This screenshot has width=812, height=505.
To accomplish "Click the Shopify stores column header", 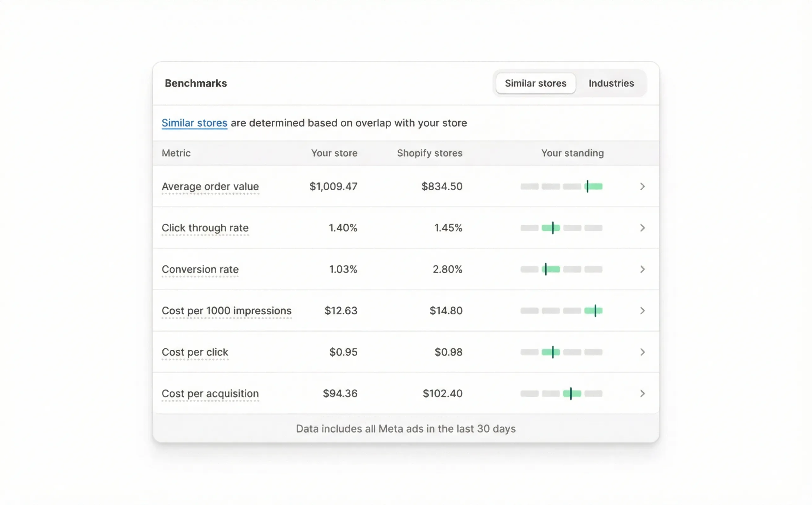I will pos(430,153).
